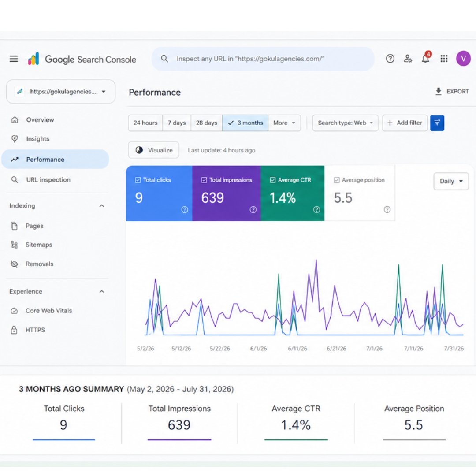476x476 pixels.
Task: Select the 24 hours range tab
Action: pyautogui.click(x=145, y=123)
